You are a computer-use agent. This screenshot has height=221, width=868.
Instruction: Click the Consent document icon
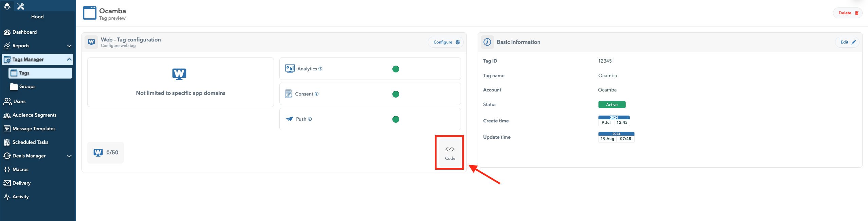(x=289, y=94)
